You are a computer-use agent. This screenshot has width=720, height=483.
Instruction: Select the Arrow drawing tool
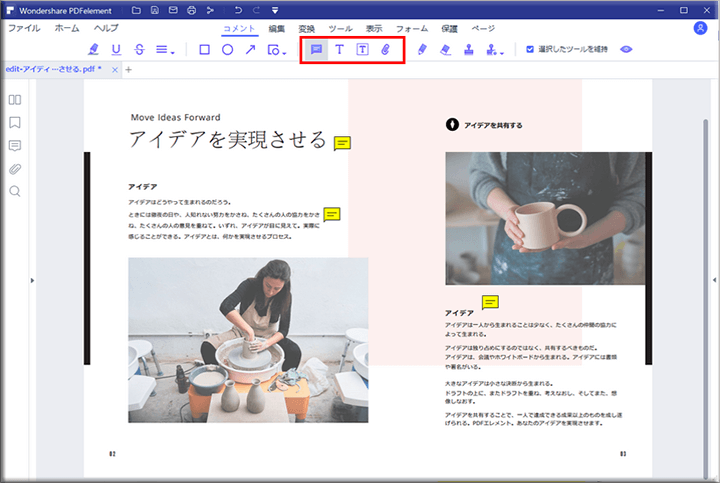click(x=250, y=49)
